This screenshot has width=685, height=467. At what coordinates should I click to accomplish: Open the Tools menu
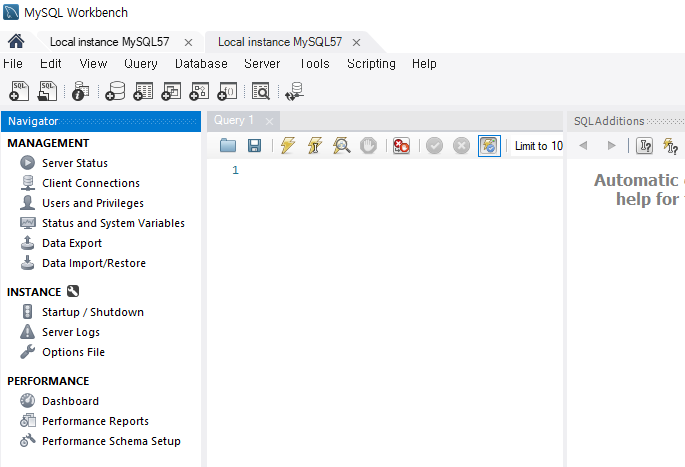[315, 64]
